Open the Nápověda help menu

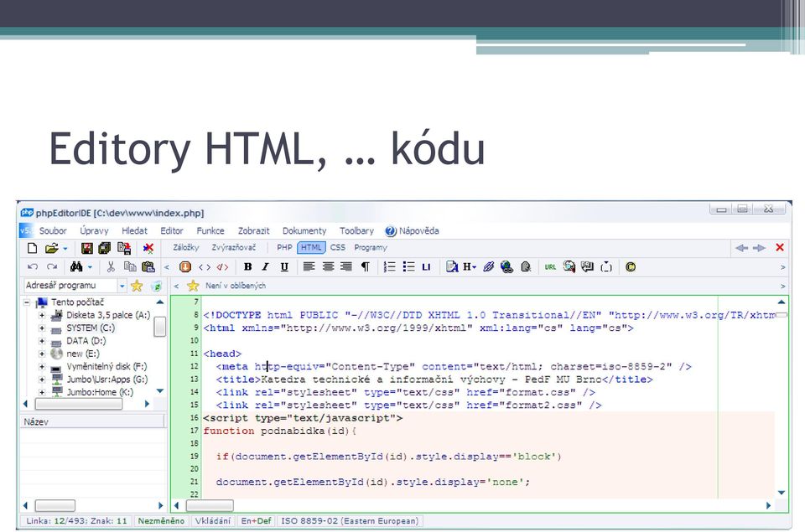[413, 231]
